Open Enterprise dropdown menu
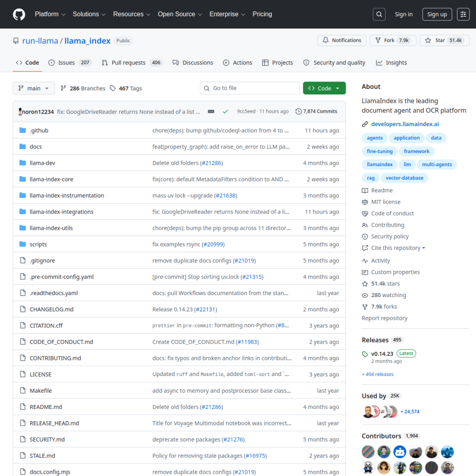Viewport: 476px width, 476px height. [227, 14]
